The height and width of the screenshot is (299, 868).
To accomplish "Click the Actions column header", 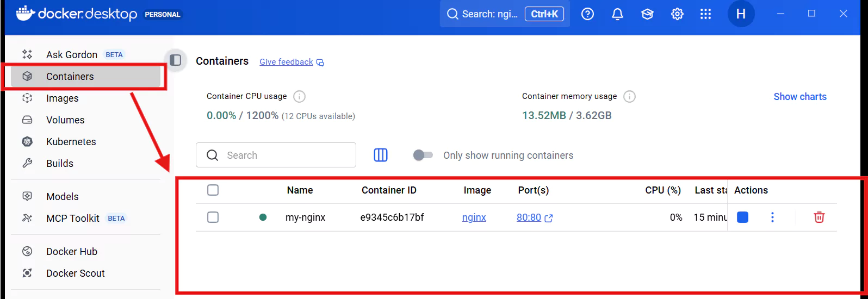I will [751, 190].
